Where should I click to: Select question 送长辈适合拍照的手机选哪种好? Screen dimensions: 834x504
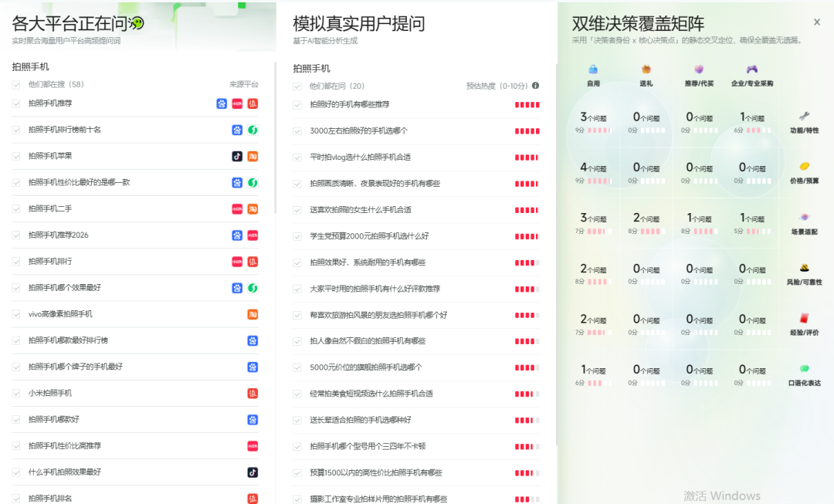360,420
